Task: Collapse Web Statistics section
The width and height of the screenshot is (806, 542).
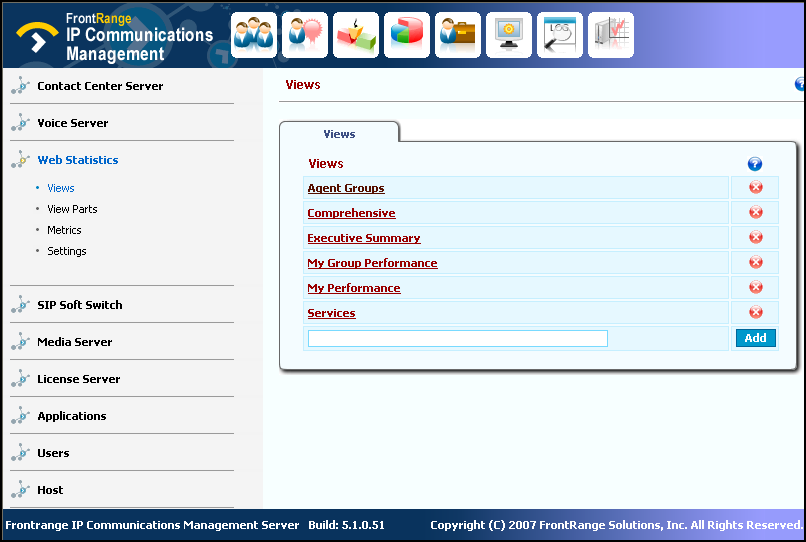Action: 78,160
